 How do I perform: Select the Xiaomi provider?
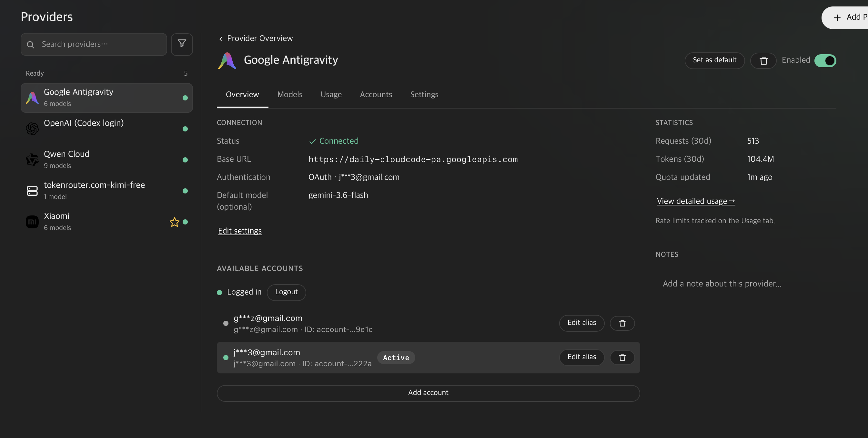(x=106, y=222)
